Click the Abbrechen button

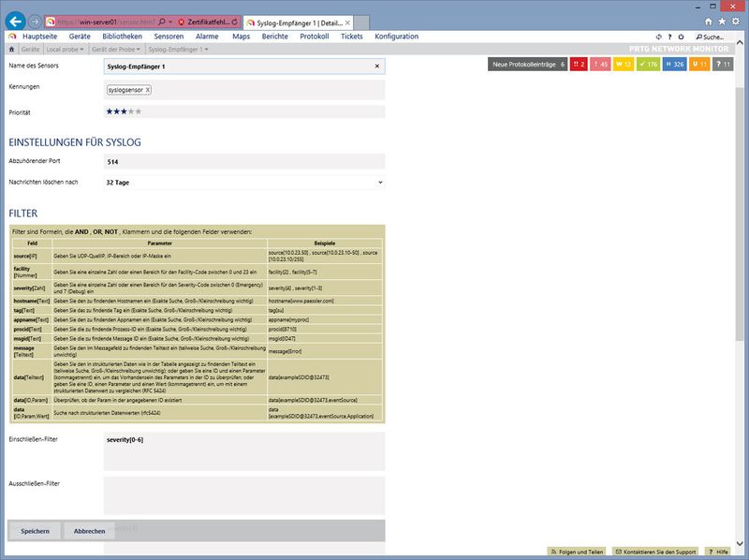89,531
